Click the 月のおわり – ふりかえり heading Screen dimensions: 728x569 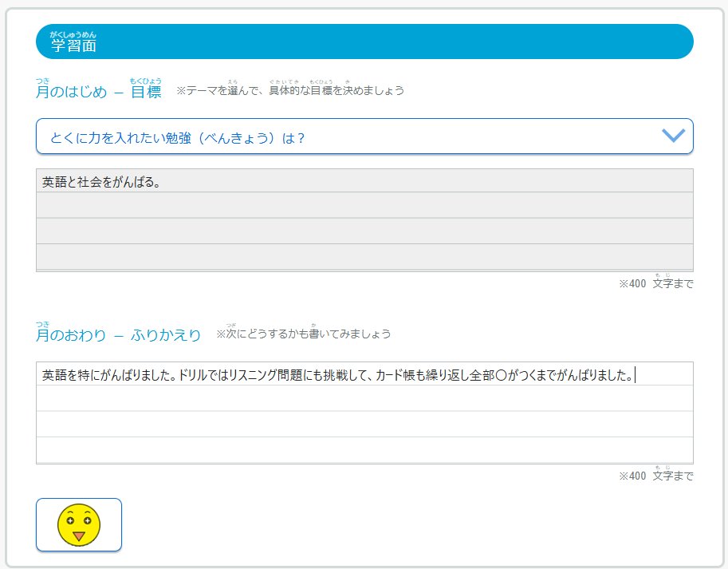[118, 335]
